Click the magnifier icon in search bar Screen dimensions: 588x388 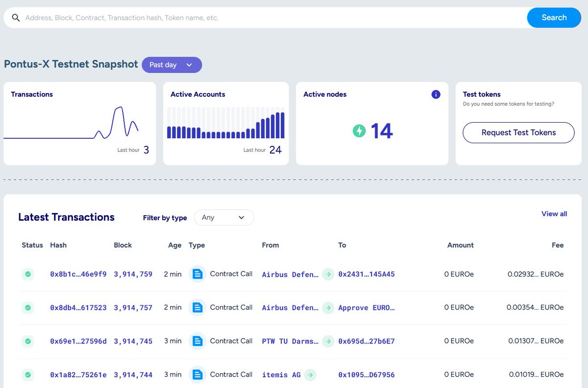(16, 18)
